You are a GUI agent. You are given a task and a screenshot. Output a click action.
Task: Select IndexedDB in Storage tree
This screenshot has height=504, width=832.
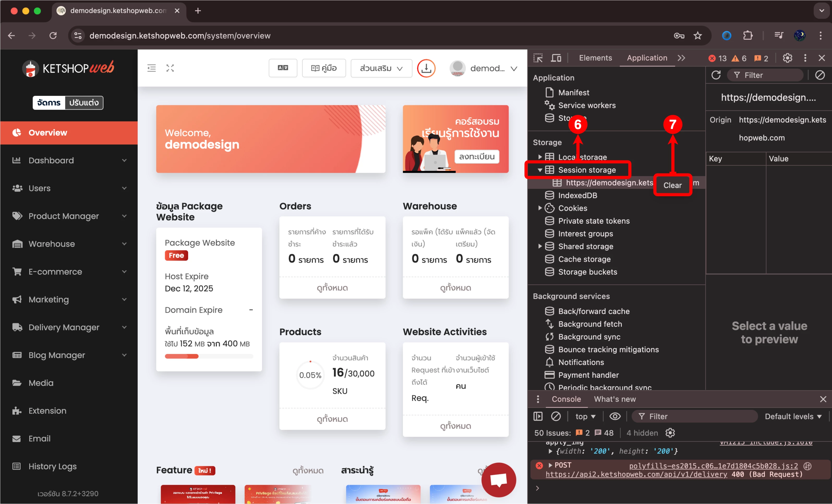(x=577, y=195)
